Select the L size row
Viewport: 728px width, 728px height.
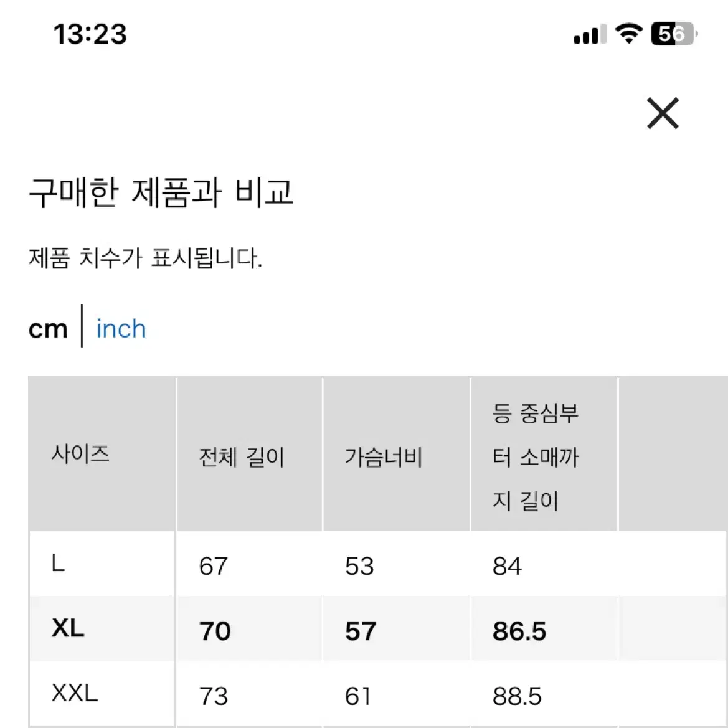[x=378, y=564]
